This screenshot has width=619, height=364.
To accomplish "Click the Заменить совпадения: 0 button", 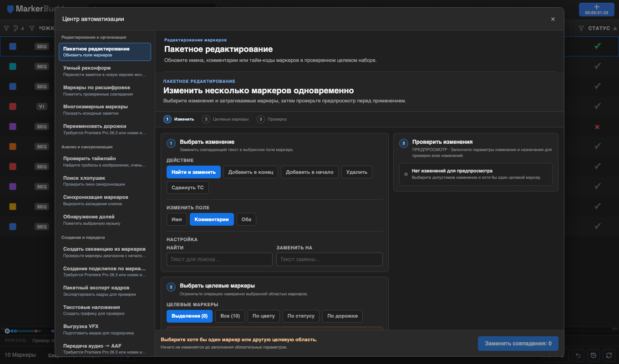I will click(x=518, y=344).
